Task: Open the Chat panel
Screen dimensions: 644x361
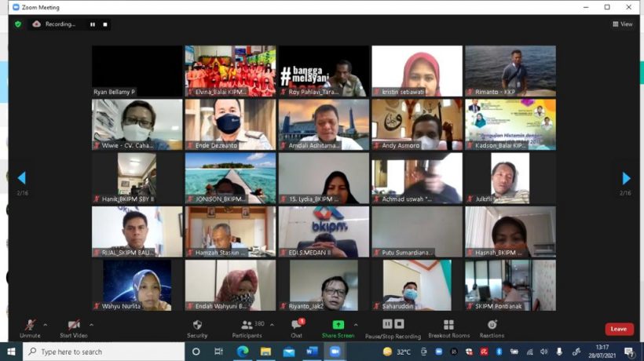Action: [x=297, y=329]
